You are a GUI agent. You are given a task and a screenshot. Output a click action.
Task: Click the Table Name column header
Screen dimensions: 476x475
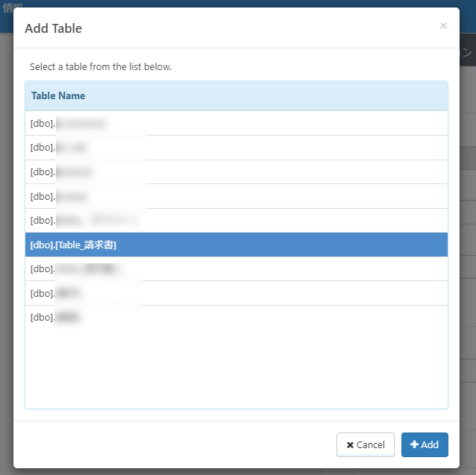click(58, 95)
